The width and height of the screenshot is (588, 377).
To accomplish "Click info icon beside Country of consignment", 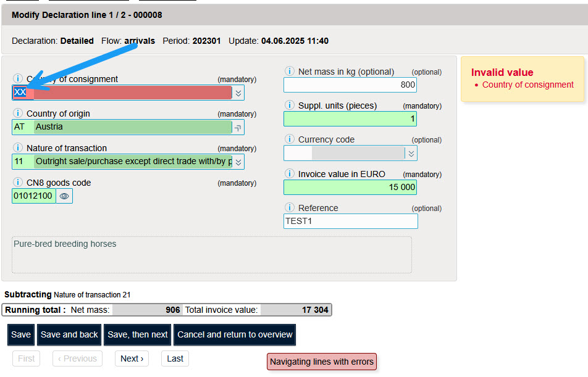I will [x=17, y=79].
